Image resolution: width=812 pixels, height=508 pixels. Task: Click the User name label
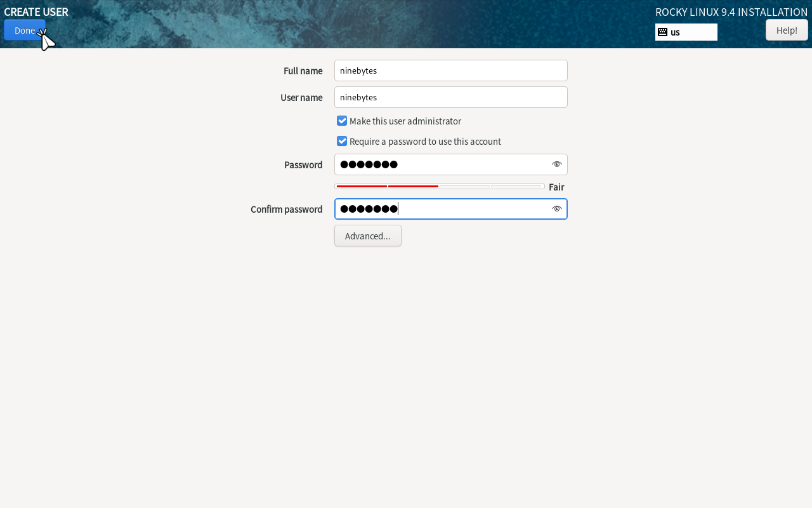[x=301, y=97]
